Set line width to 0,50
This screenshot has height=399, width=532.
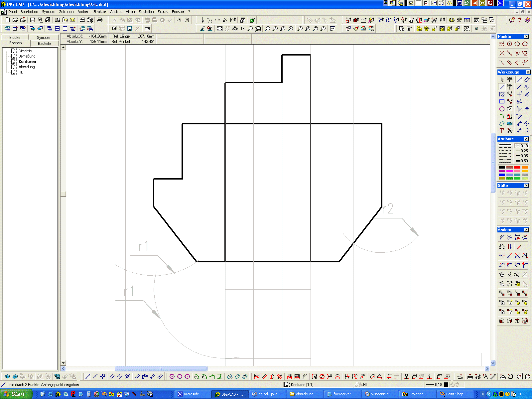pyautogui.click(x=522, y=161)
